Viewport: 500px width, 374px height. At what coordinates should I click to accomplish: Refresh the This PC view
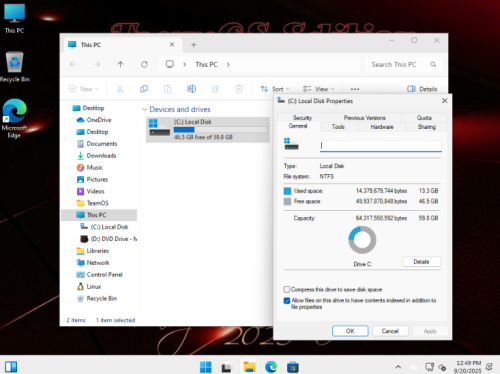pyautogui.click(x=144, y=64)
